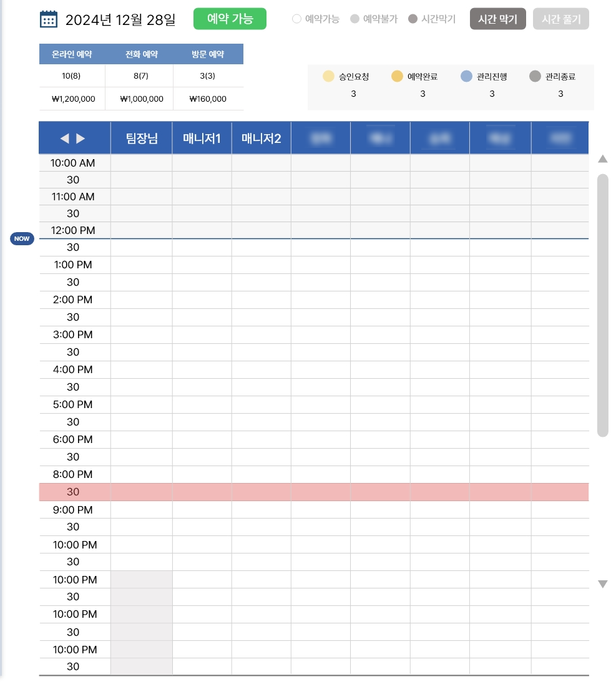Open the 온라인 예약 tab header
616x692 pixels.
[72, 54]
